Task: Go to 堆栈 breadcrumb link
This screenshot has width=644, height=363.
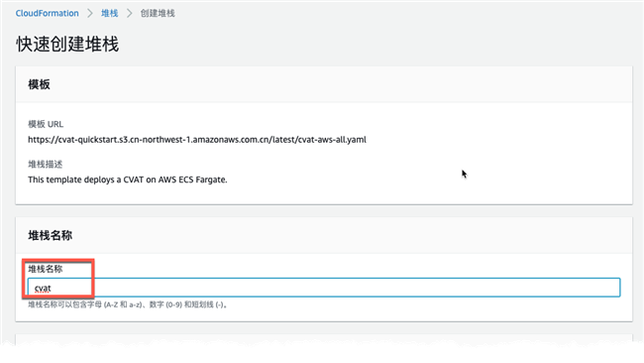Action: click(x=109, y=13)
